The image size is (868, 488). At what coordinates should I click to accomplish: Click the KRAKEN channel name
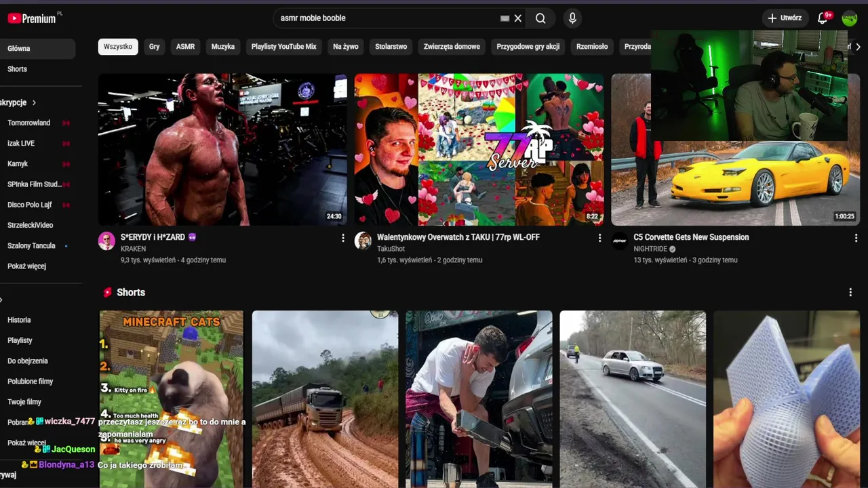(x=133, y=249)
